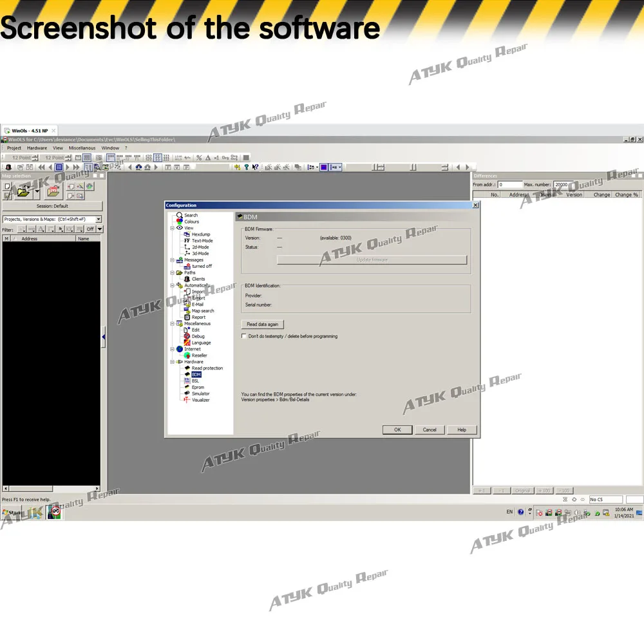Click the Change % column header in Differences
Image resolution: width=644 pixels, height=644 pixels.
pos(627,194)
